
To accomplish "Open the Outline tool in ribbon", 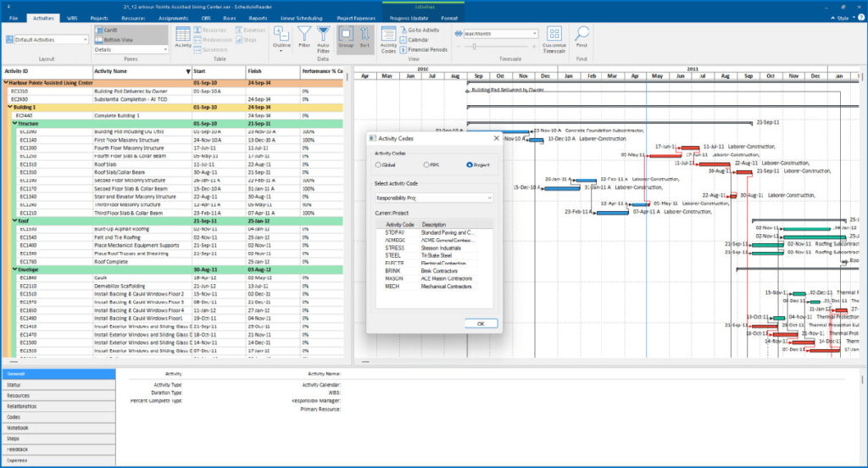I will point(281,39).
